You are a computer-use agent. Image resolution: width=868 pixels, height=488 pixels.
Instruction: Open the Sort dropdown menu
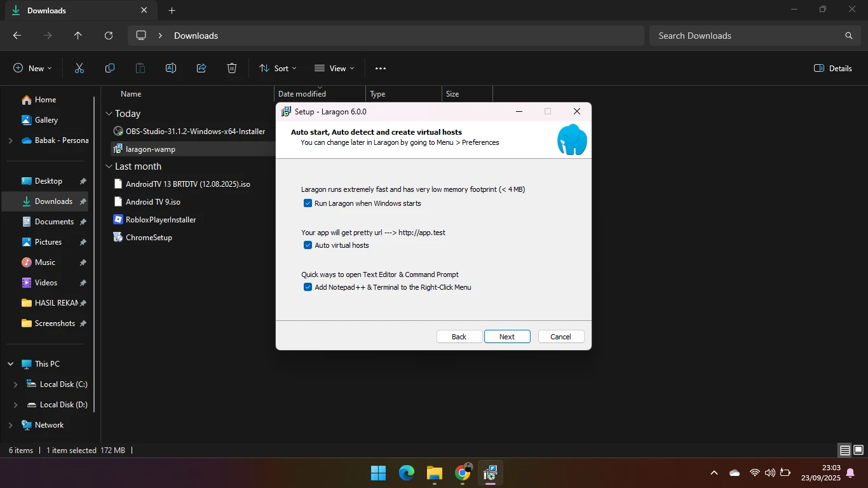(x=278, y=69)
